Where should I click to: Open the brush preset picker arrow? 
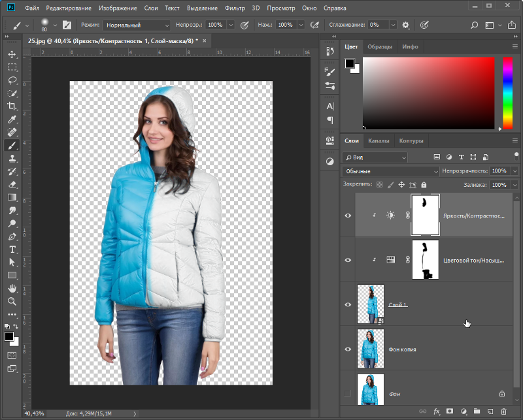55,25
